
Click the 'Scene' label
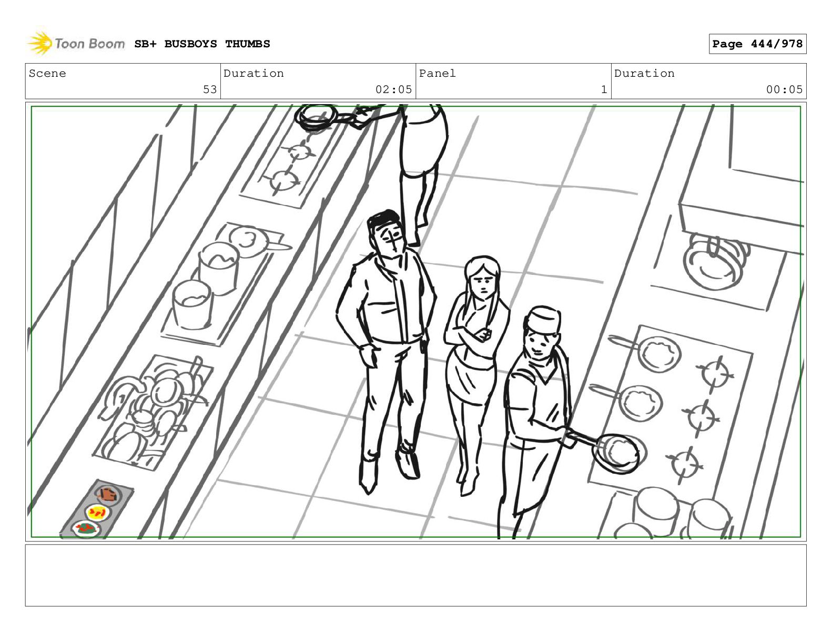(x=47, y=74)
